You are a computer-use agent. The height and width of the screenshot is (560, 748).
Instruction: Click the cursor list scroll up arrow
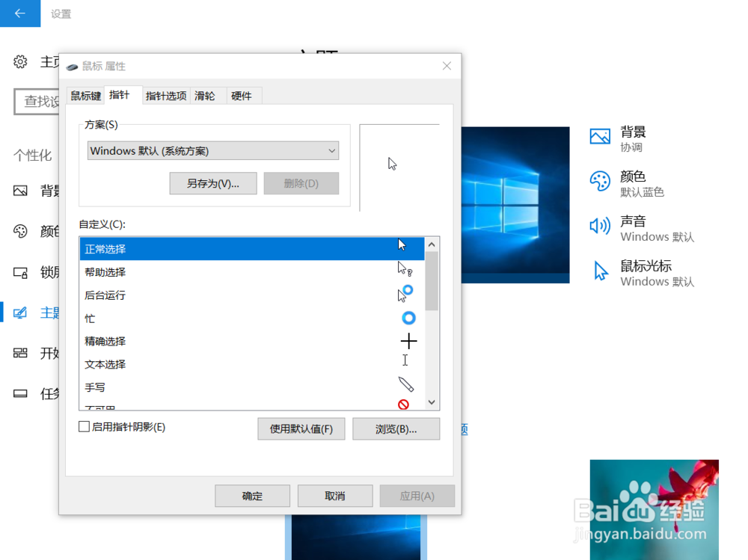pyautogui.click(x=432, y=244)
